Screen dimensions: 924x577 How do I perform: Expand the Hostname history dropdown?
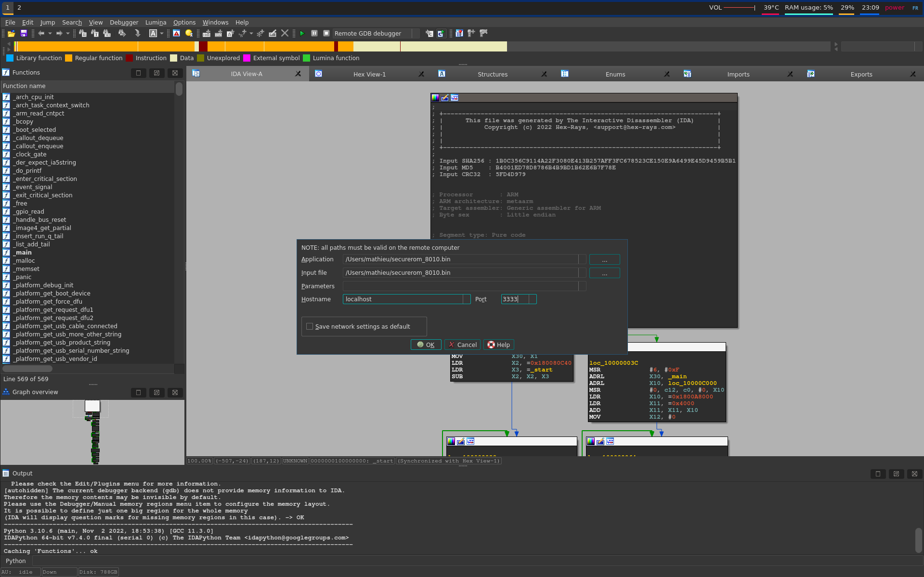(x=466, y=299)
